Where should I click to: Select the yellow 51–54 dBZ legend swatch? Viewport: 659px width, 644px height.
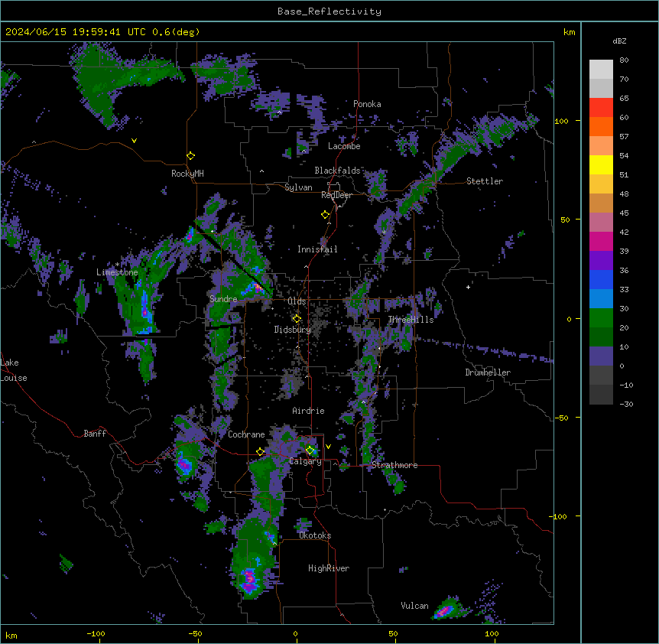coord(601,164)
